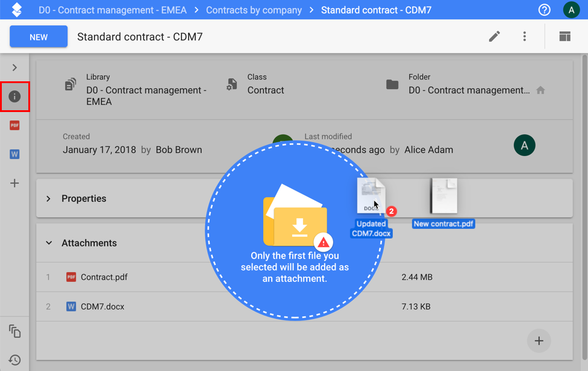The width and height of the screenshot is (588, 371).
Task: Go to Contracts by company breadcrumb
Action: [254, 10]
